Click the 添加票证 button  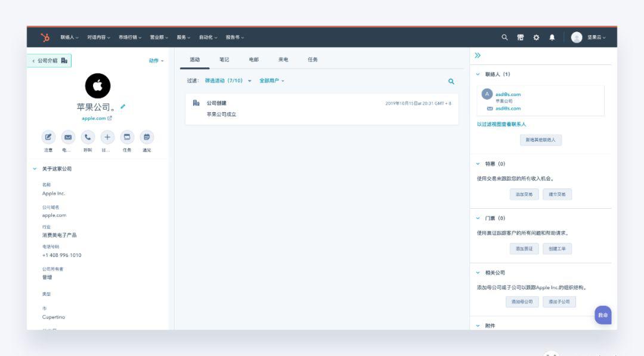coord(524,249)
